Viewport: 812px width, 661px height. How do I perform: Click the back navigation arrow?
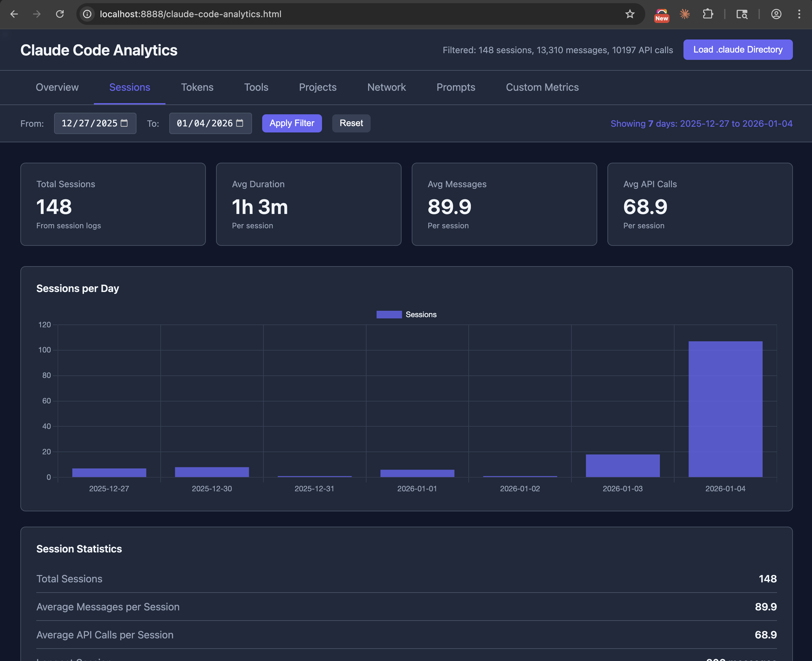click(x=14, y=14)
